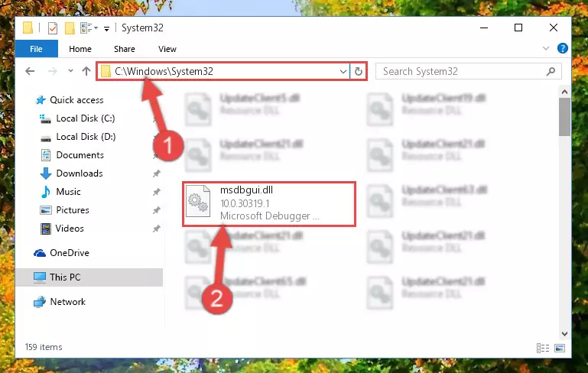This screenshot has width=588, height=373.
Task: Switch to Large icons view layout
Action: [560, 349]
